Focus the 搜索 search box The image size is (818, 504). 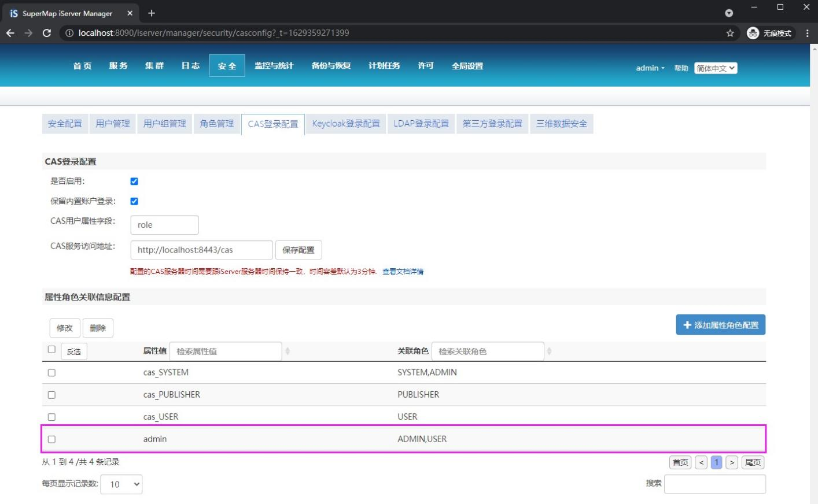715,484
